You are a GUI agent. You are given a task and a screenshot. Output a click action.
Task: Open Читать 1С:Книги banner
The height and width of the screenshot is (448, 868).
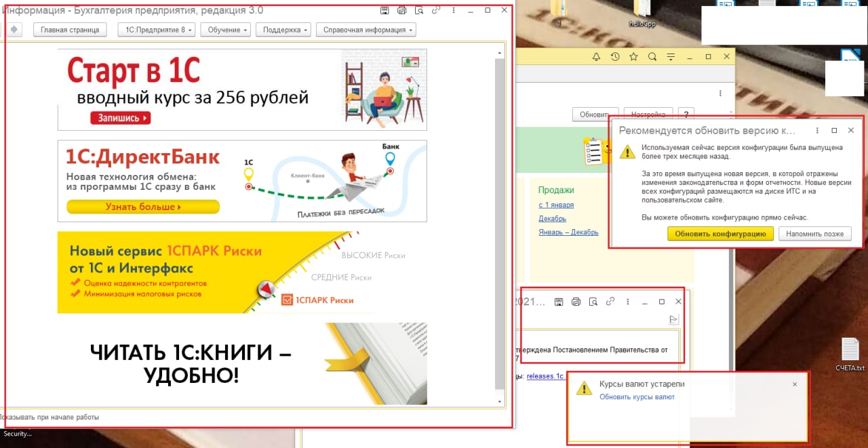pos(242,364)
